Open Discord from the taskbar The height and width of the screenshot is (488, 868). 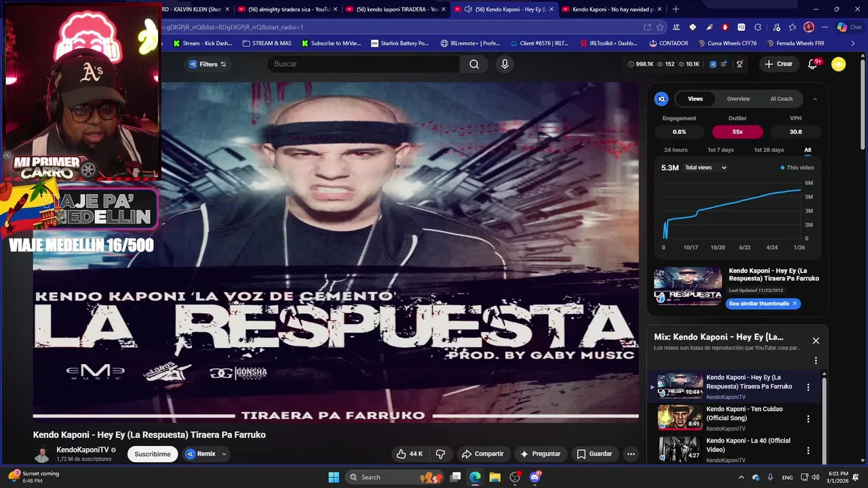click(535, 477)
